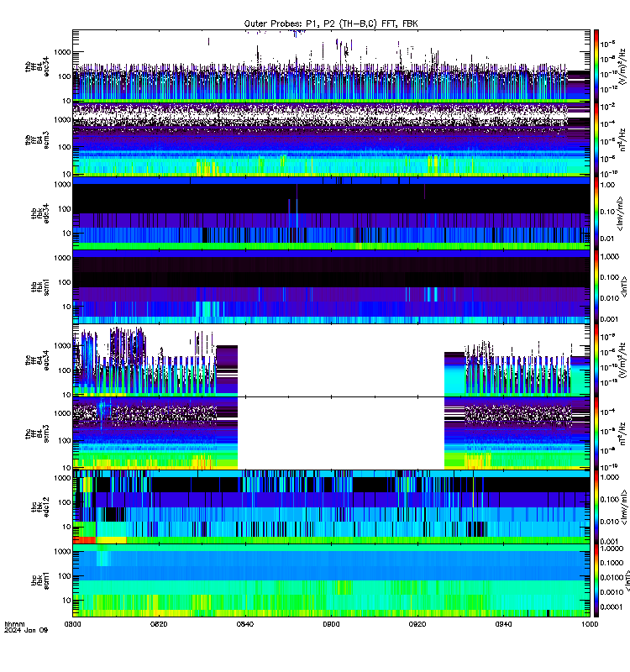Click the "0.10" tick on thb edc34 color bar
The height and width of the screenshot is (672, 630).
coord(607,212)
